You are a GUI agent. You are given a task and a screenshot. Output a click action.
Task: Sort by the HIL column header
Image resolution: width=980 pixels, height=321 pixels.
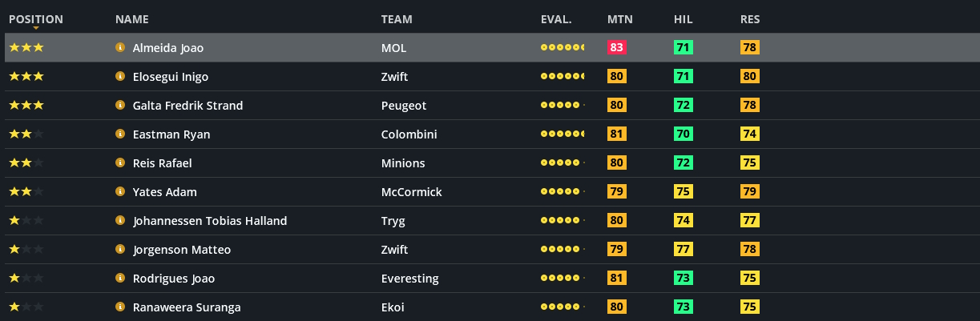683,19
